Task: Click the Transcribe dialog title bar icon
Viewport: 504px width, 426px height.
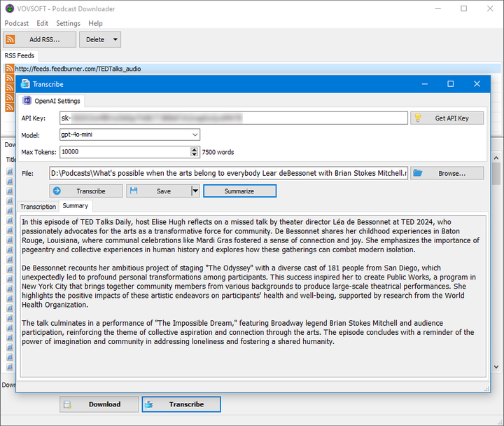Action: 25,84
